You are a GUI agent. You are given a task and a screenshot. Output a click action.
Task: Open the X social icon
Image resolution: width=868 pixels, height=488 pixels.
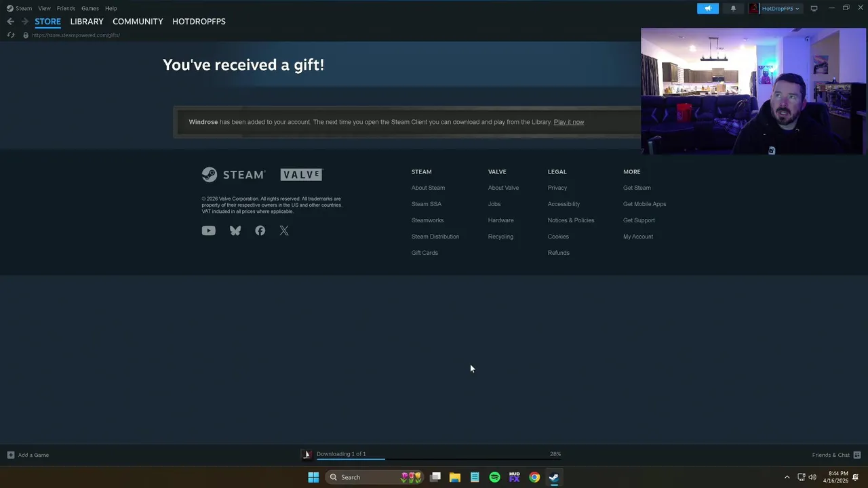click(x=284, y=230)
